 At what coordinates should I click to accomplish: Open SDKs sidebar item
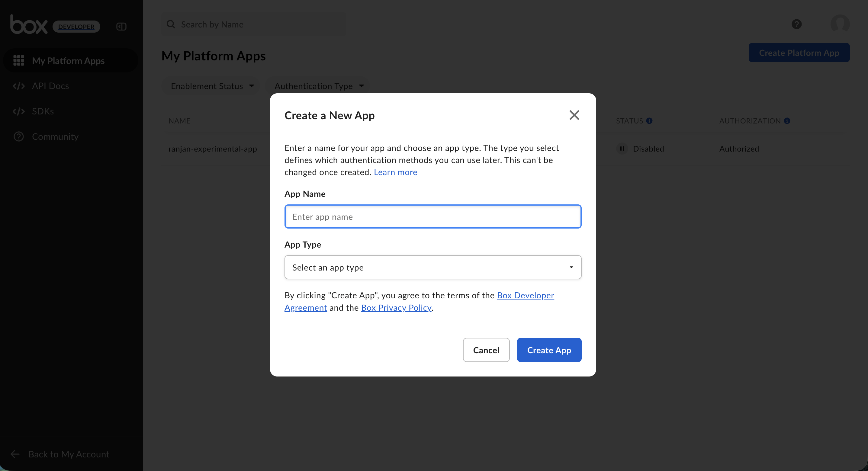click(43, 111)
